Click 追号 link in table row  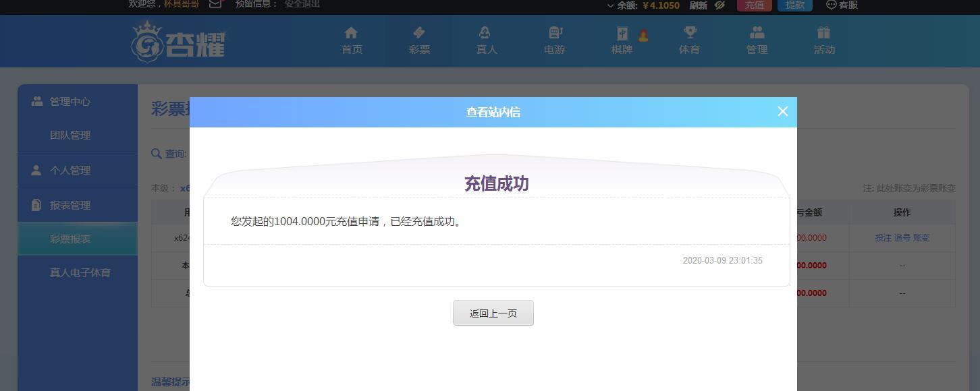tap(902, 238)
